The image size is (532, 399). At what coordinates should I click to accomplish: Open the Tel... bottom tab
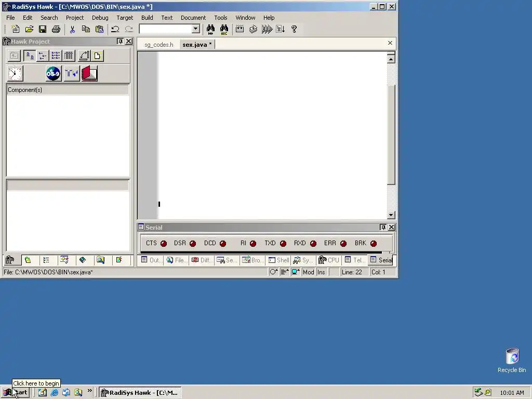pos(355,260)
